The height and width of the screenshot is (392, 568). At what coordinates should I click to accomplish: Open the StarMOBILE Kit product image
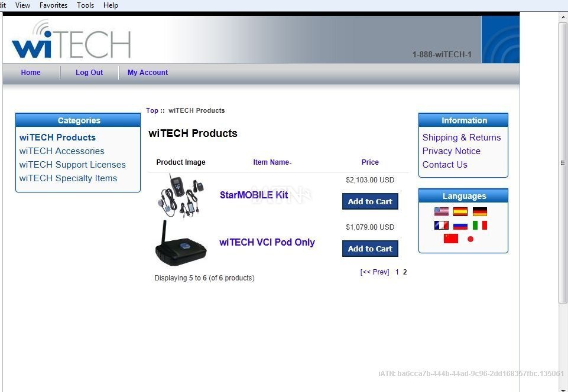[x=181, y=195]
